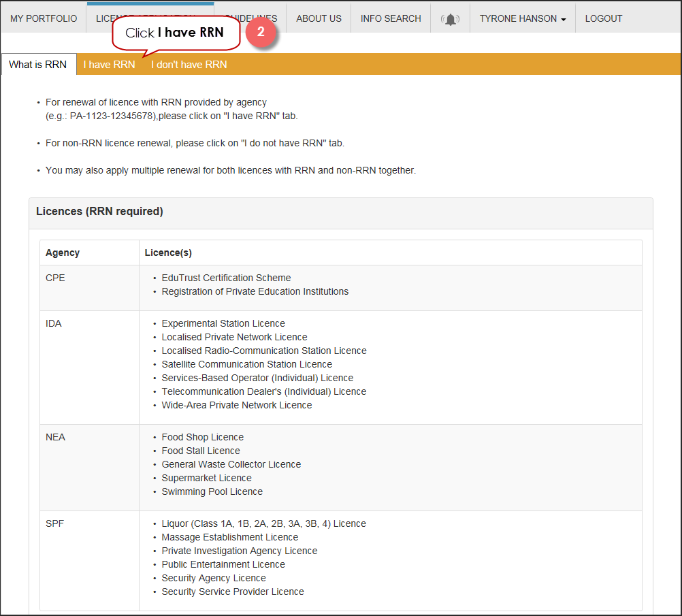The width and height of the screenshot is (682, 616).
Task: Click Experimental Station Licence entry
Action: click(x=223, y=324)
